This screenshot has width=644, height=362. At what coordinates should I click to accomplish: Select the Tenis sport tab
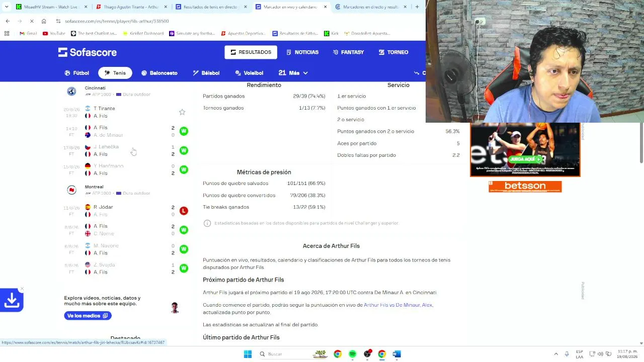coord(115,73)
